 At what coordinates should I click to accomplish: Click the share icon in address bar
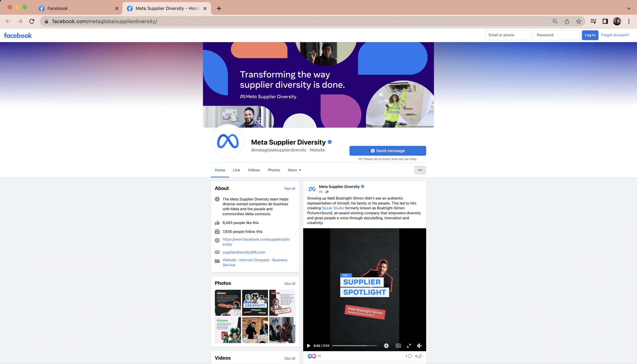pyautogui.click(x=567, y=21)
